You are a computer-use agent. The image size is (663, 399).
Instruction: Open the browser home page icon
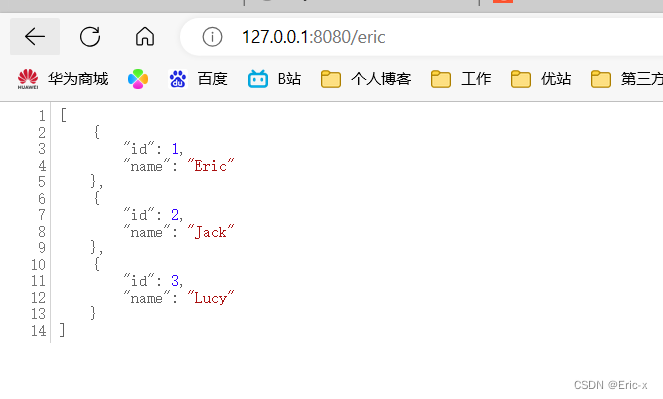click(145, 37)
